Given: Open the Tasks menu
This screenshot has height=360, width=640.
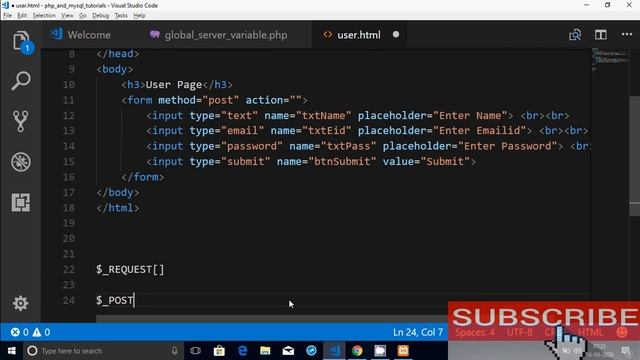Looking at the screenshot, I should tap(121, 16).
